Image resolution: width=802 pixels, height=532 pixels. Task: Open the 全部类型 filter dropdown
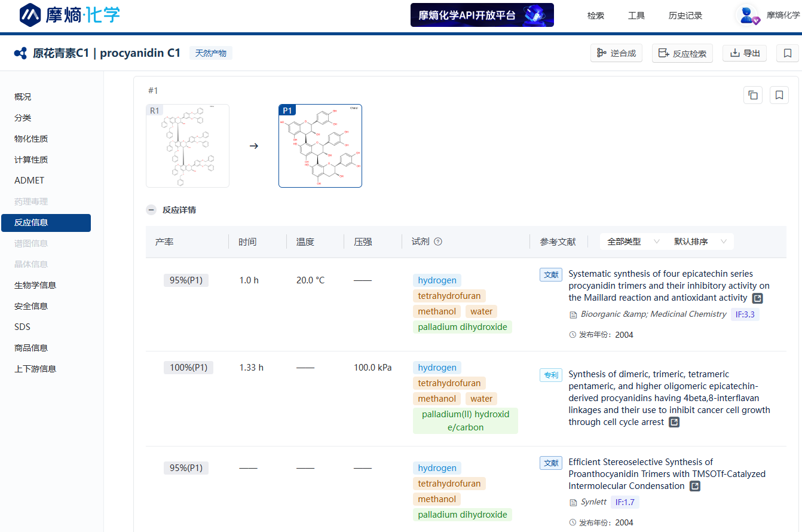point(632,242)
